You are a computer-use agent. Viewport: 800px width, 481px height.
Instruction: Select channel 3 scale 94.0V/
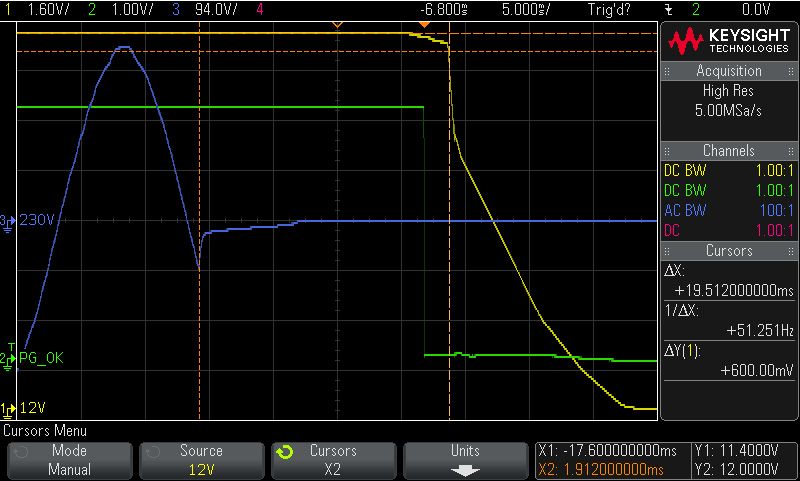click(216, 10)
